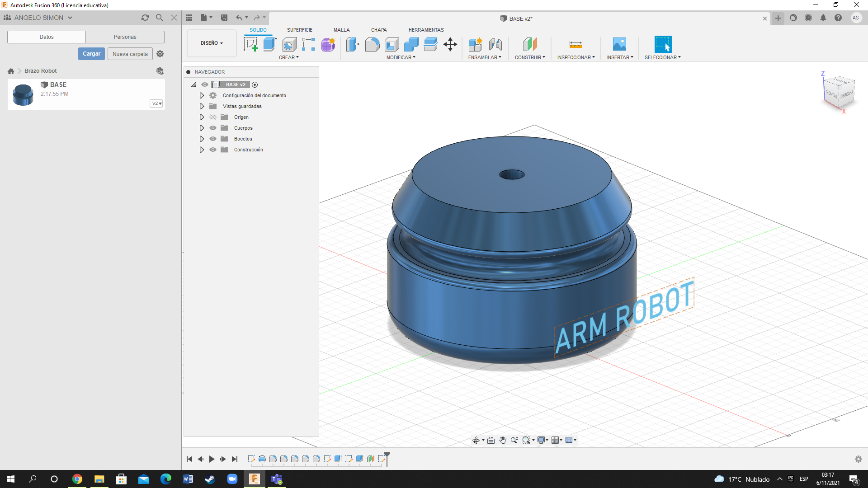
Task: Open Brazo Robot breadcrumb
Action: click(x=41, y=71)
